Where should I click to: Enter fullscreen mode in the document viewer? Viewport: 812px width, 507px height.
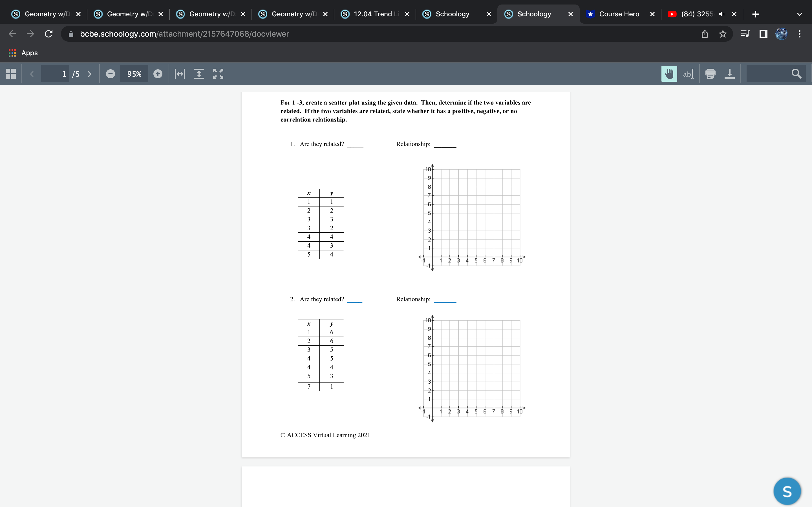point(218,74)
